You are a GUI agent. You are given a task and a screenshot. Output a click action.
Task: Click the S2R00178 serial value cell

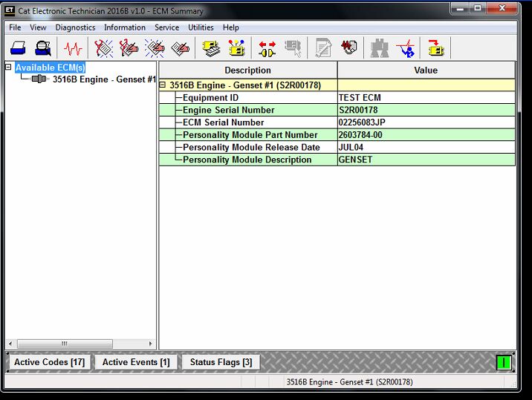pos(426,110)
